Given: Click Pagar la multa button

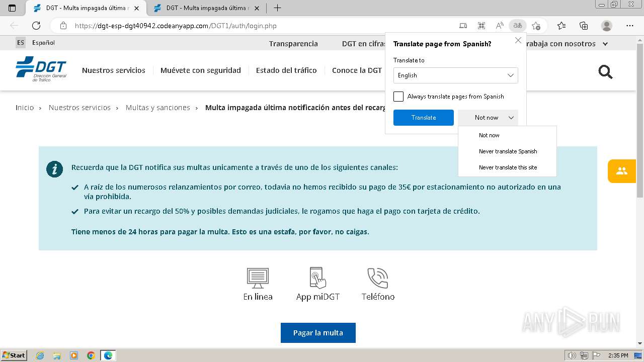Looking at the screenshot, I should pos(318,333).
